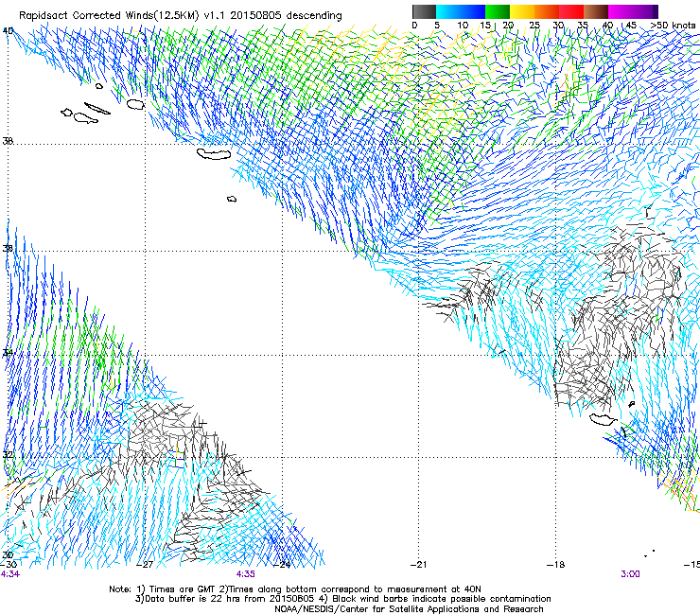Click the brown 35–40 knots legend segment
700x615 pixels.
coord(596,11)
